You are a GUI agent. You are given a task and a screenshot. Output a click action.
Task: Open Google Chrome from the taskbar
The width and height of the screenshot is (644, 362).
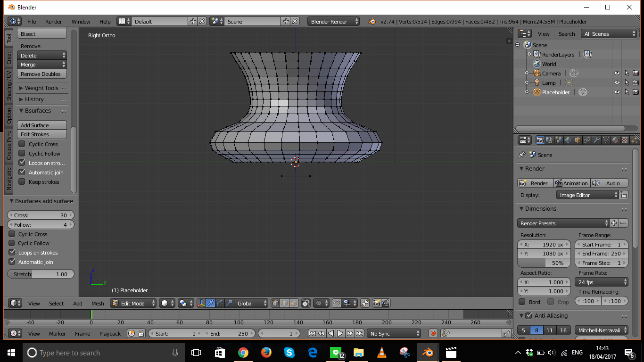click(x=243, y=352)
